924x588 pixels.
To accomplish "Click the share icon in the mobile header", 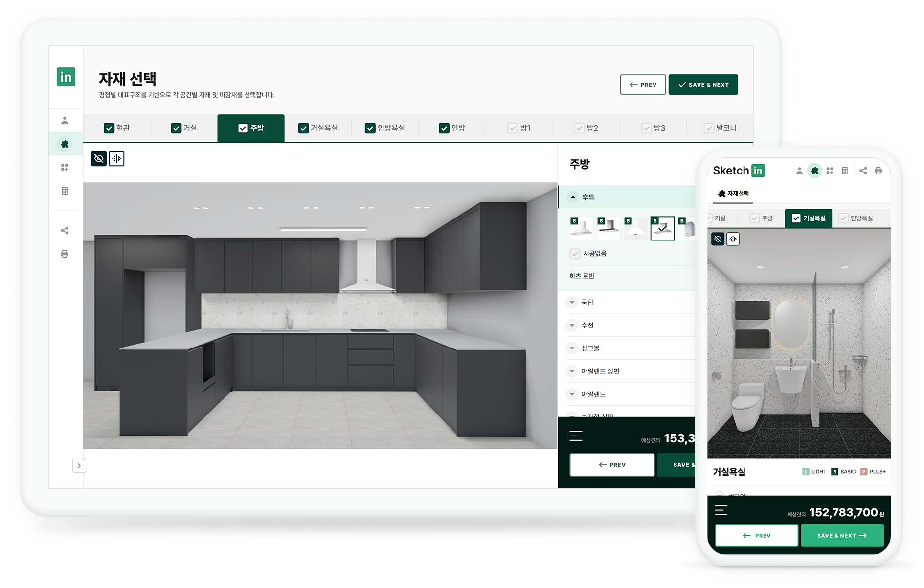I will (x=863, y=171).
